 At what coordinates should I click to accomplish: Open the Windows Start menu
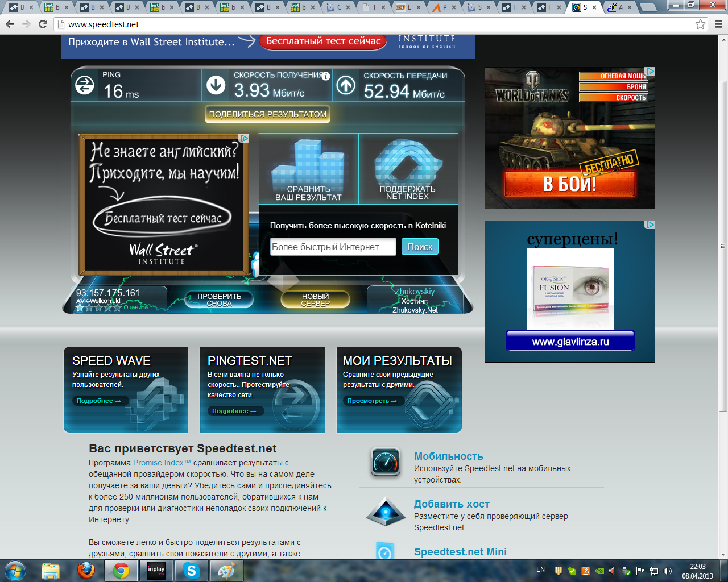(x=15, y=571)
